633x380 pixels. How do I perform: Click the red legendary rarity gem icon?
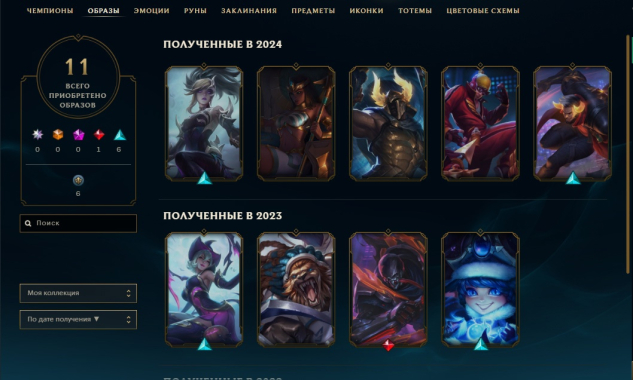click(x=99, y=134)
